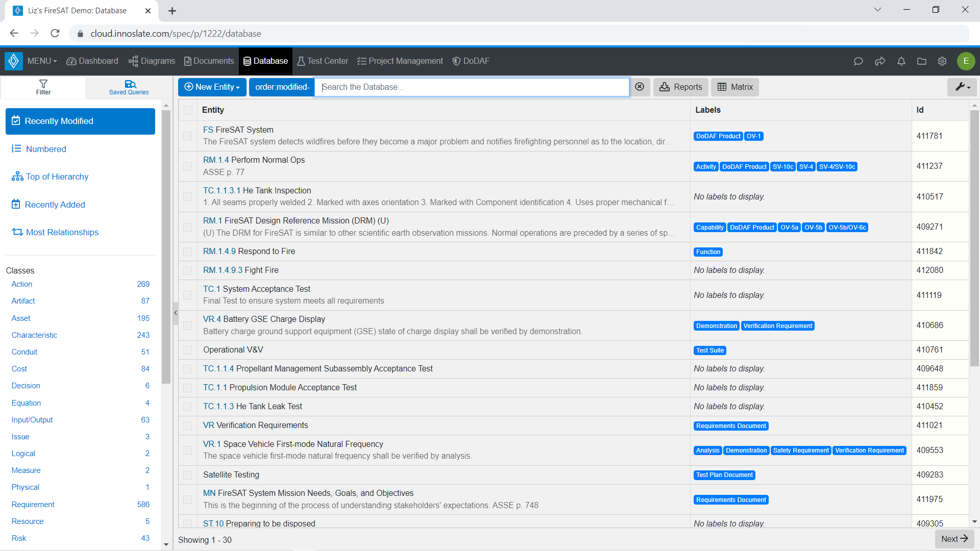
Task: Open the projects folder icon
Action: coord(922,61)
